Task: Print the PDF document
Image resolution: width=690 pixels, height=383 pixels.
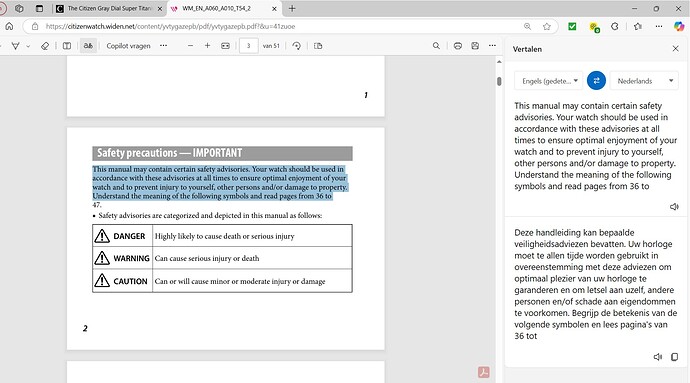Action: click(458, 46)
